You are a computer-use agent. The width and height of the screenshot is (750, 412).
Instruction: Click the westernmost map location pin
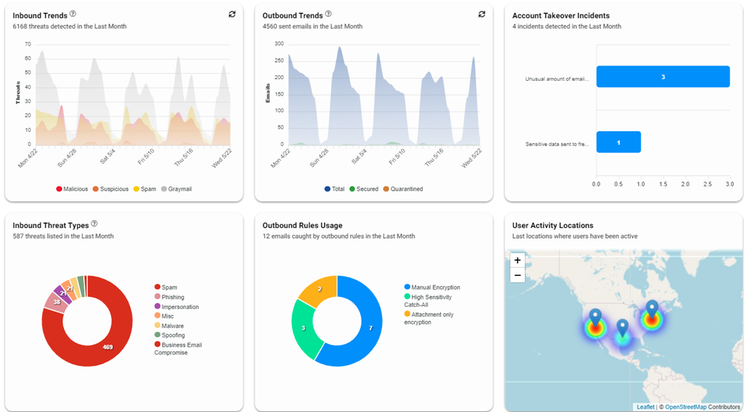pyautogui.click(x=595, y=317)
